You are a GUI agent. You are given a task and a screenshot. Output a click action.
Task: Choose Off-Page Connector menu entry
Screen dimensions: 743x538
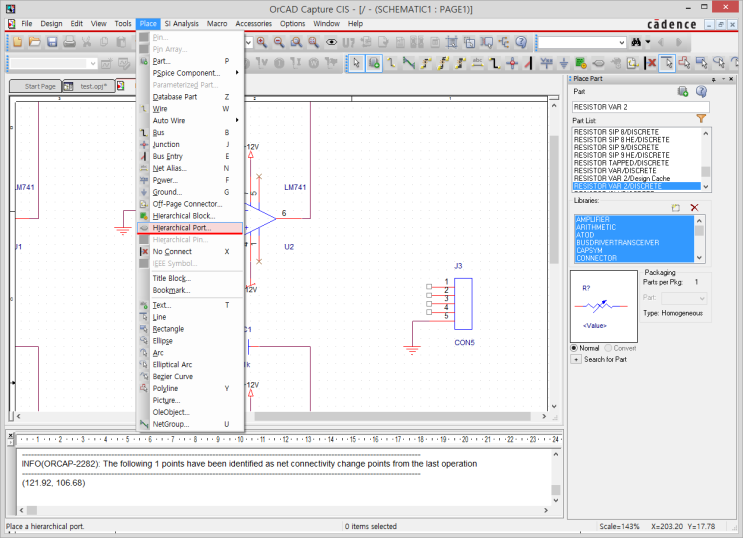(x=190, y=204)
